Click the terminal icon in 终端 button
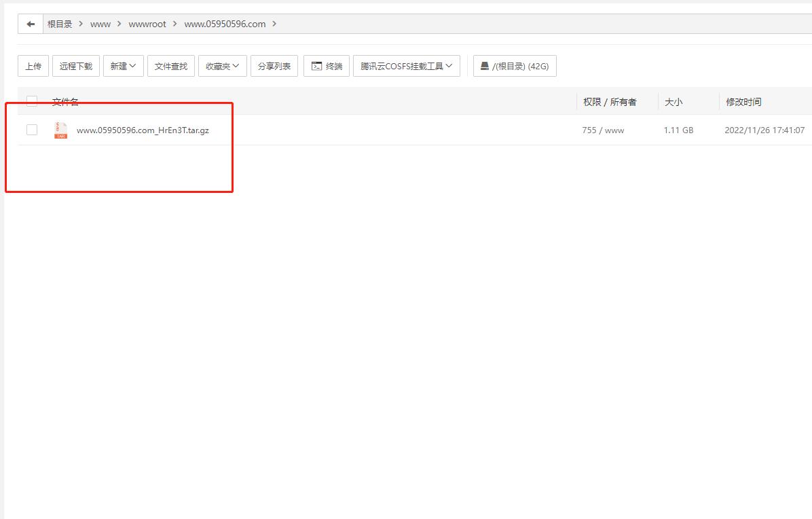The height and width of the screenshot is (519, 812). 316,66
